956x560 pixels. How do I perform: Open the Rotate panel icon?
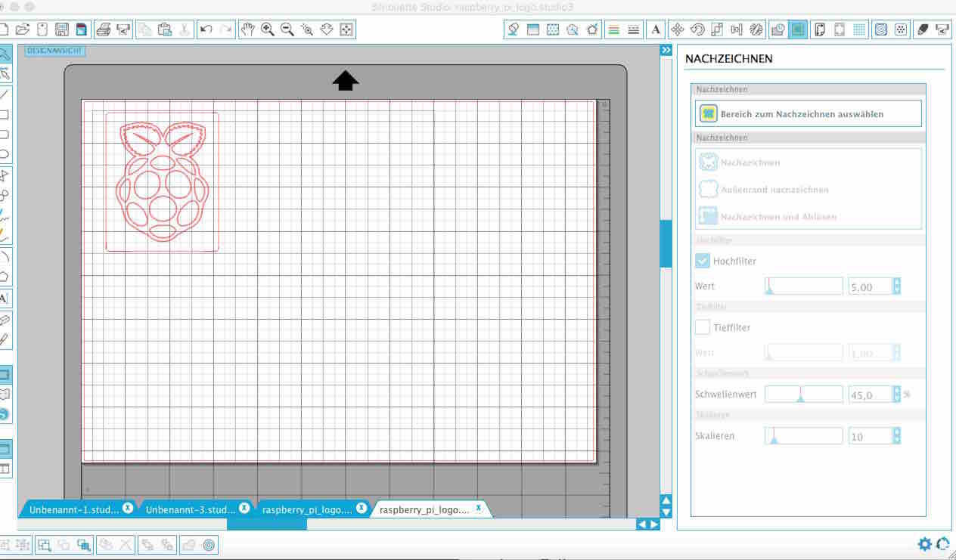pos(697,29)
